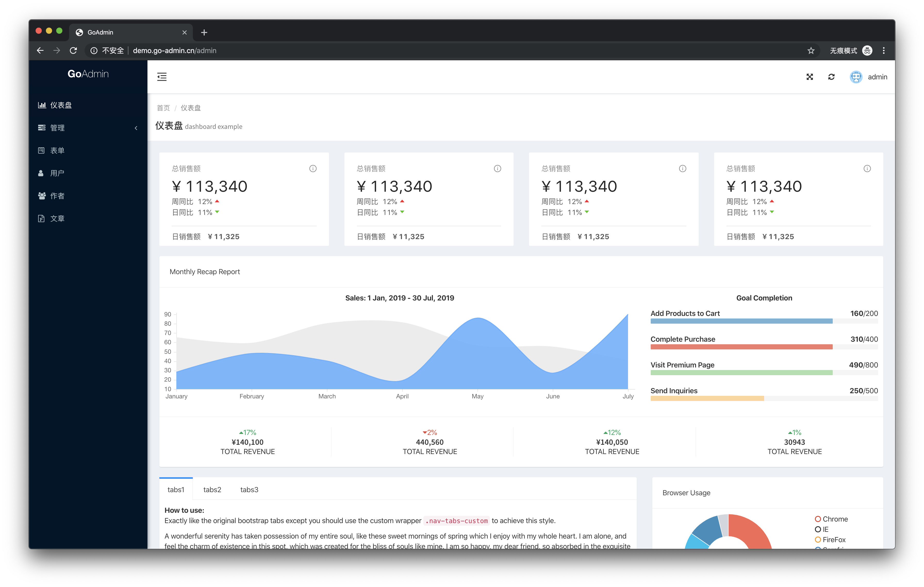Click the browser address bar URL
The image size is (924, 587).
coord(175,51)
